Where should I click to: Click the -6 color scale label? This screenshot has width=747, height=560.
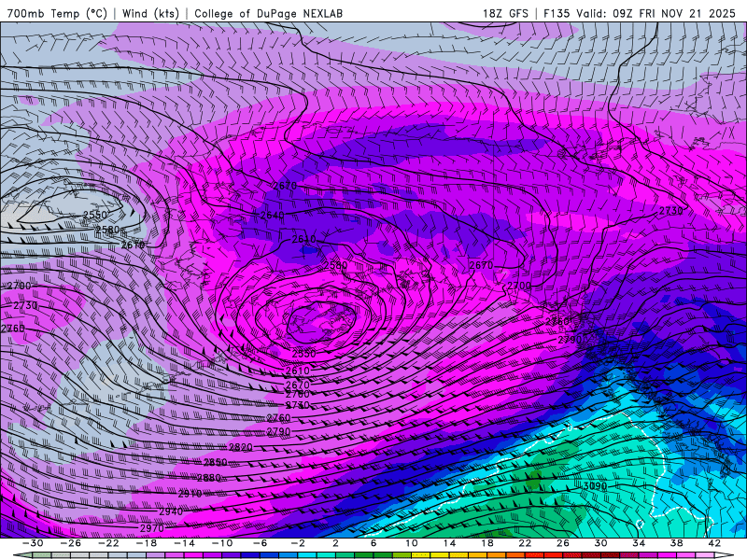[260, 543]
